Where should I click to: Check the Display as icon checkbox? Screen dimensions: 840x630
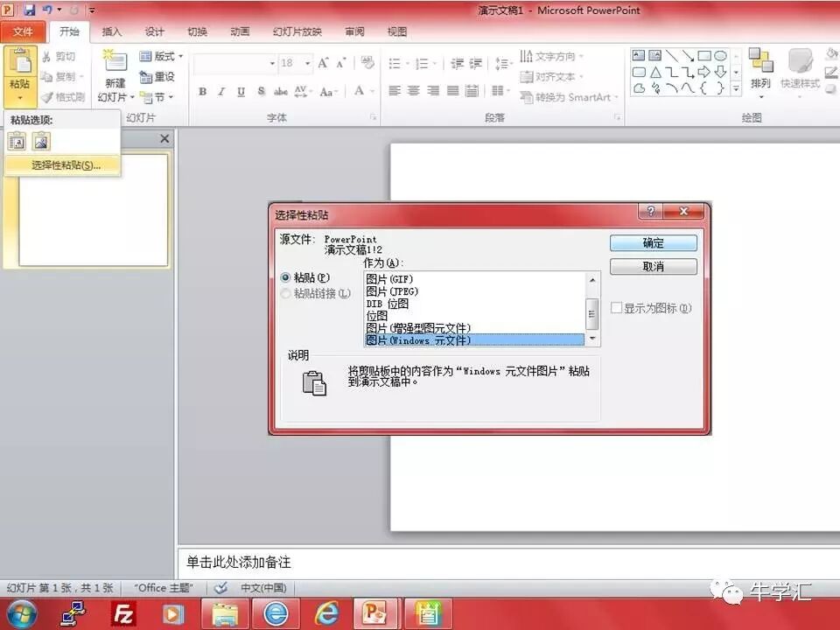pyautogui.click(x=617, y=308)
